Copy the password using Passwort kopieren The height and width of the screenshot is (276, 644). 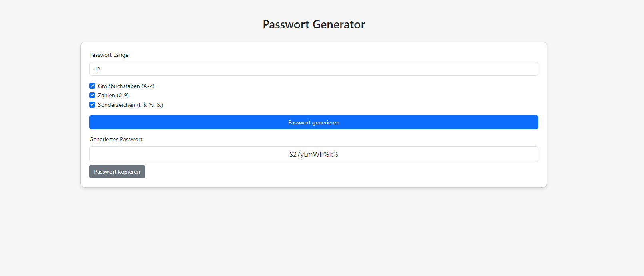point(117,171)
